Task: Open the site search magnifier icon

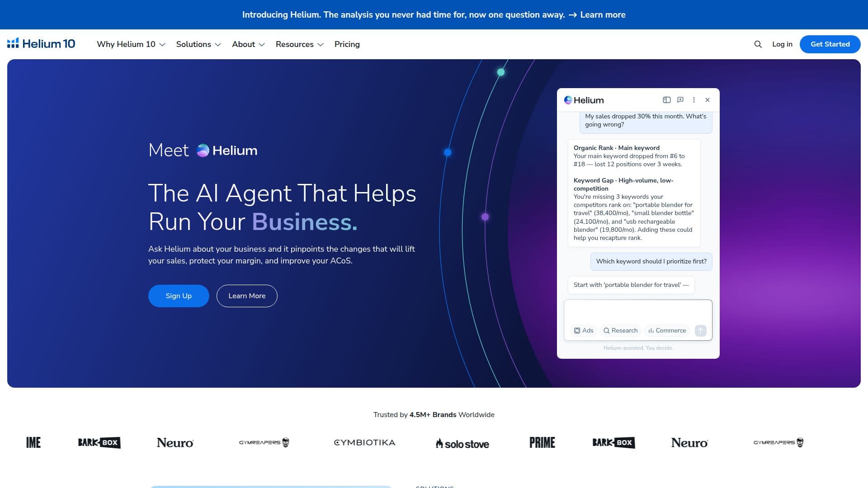Action: click(x=758, y=44)
